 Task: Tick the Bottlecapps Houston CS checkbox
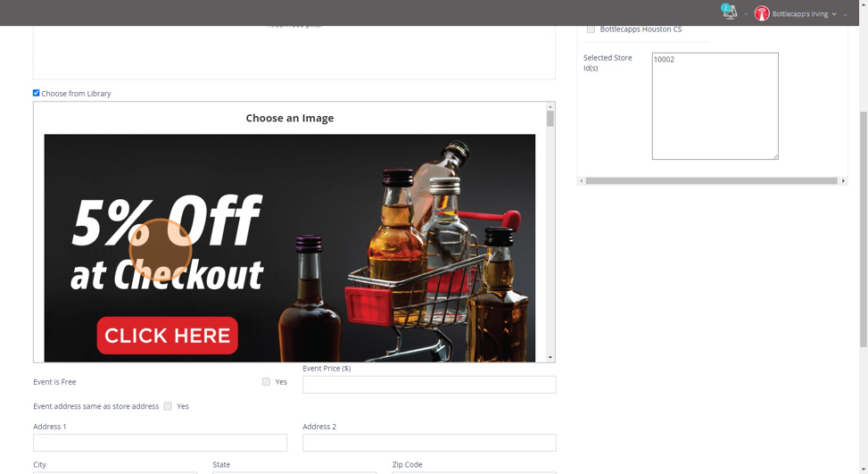pos(591,29)
